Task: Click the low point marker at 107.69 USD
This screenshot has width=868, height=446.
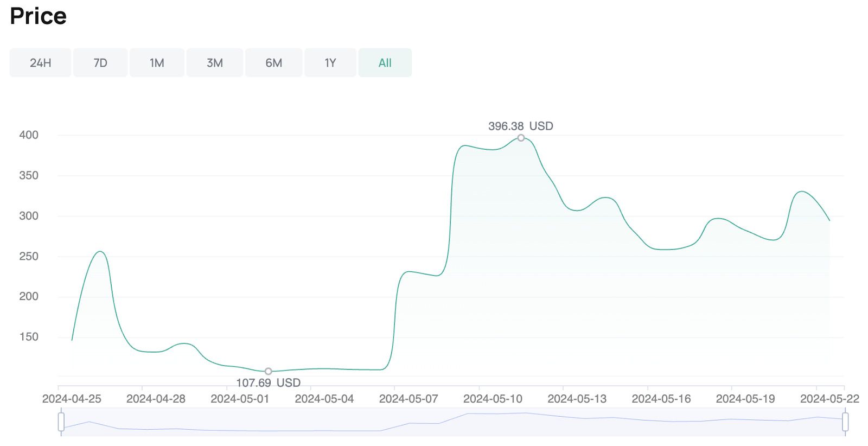Action: point(268,372)
